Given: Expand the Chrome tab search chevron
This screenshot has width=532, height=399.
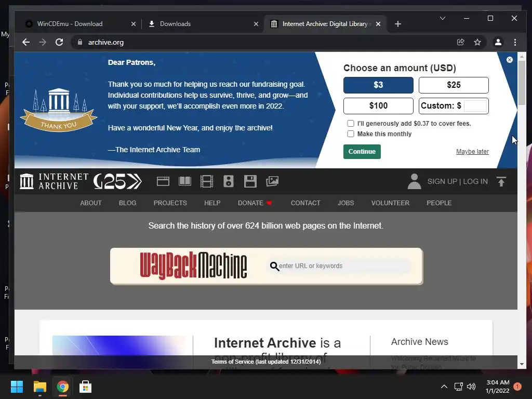Looking at the screenshot, I should (x=443, y=18).
